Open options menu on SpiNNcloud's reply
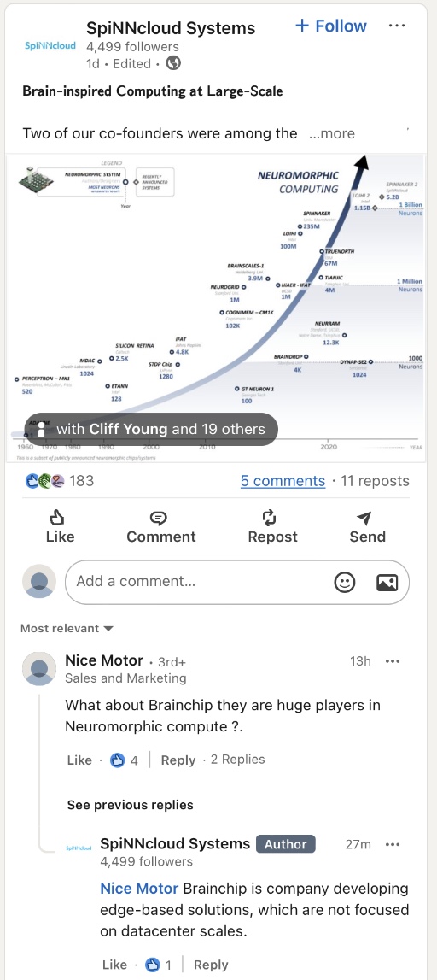 point(392,844)
